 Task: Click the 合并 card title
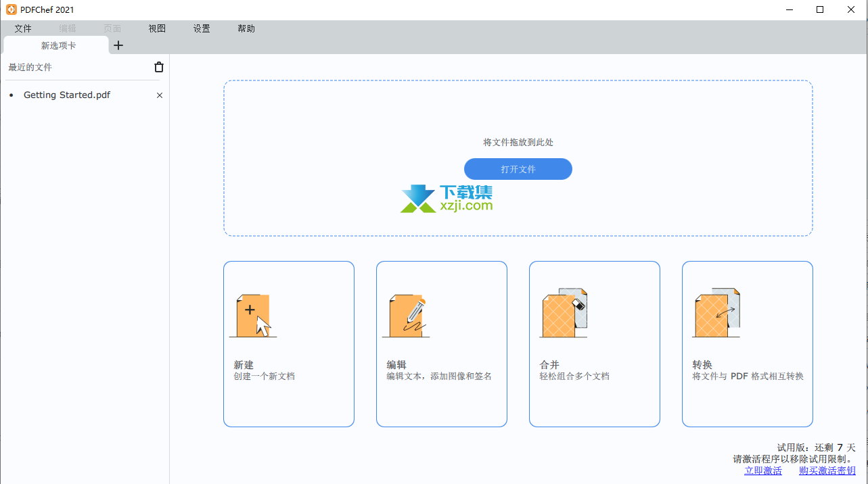point(549,364)
